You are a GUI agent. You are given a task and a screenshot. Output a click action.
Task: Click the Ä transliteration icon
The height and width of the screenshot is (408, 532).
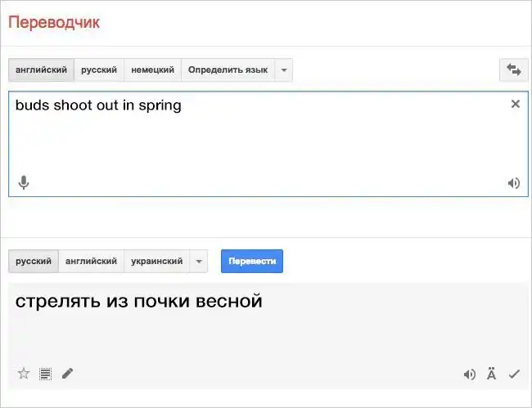point(491,374)
